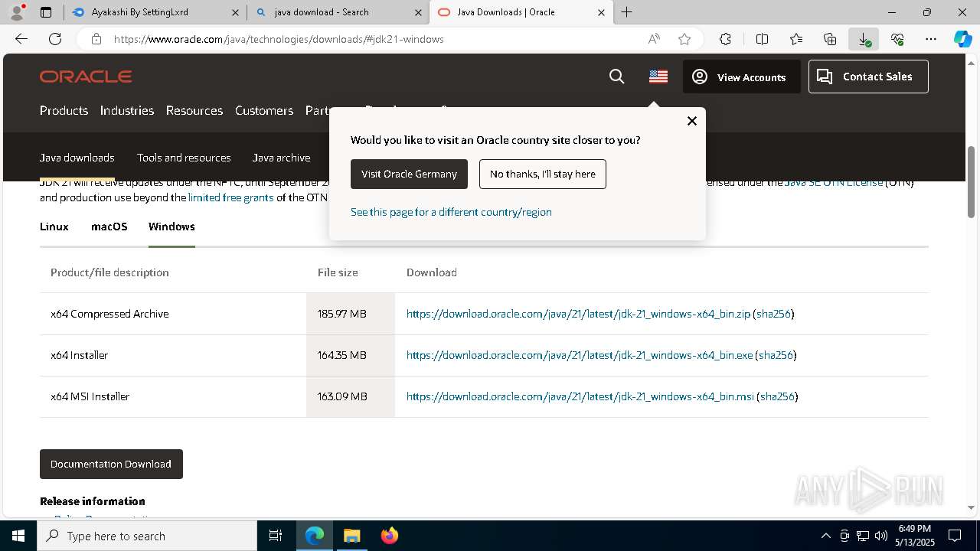The width and height of the screenshot is (980, 551).
Task: Click Visit Oracle Germany button
Action: pos(409,174)
